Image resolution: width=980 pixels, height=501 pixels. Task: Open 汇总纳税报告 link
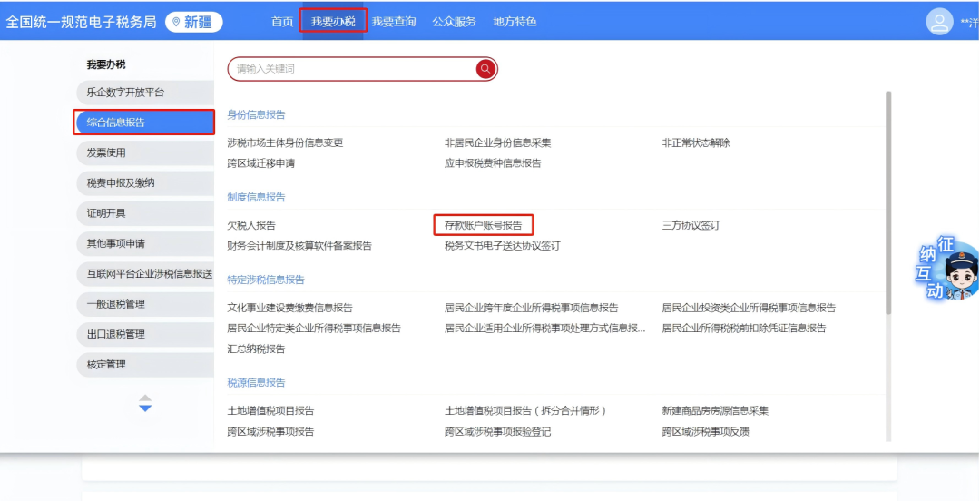click(256, 349)
